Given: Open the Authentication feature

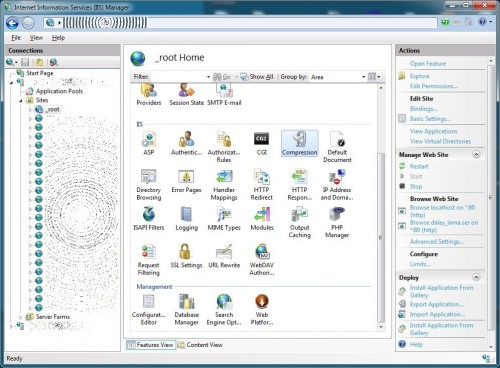Looking at the screenshot, I should (x=186, y=143).
